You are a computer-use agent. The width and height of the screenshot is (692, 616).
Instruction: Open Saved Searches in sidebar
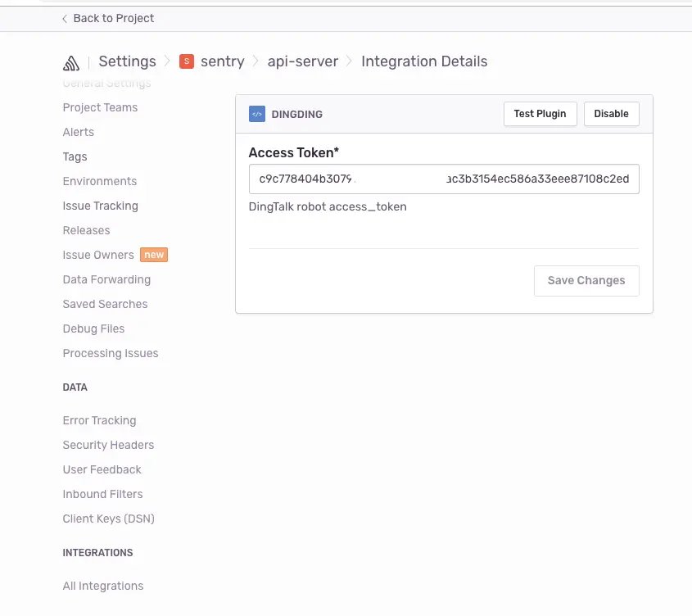point(105,304)
